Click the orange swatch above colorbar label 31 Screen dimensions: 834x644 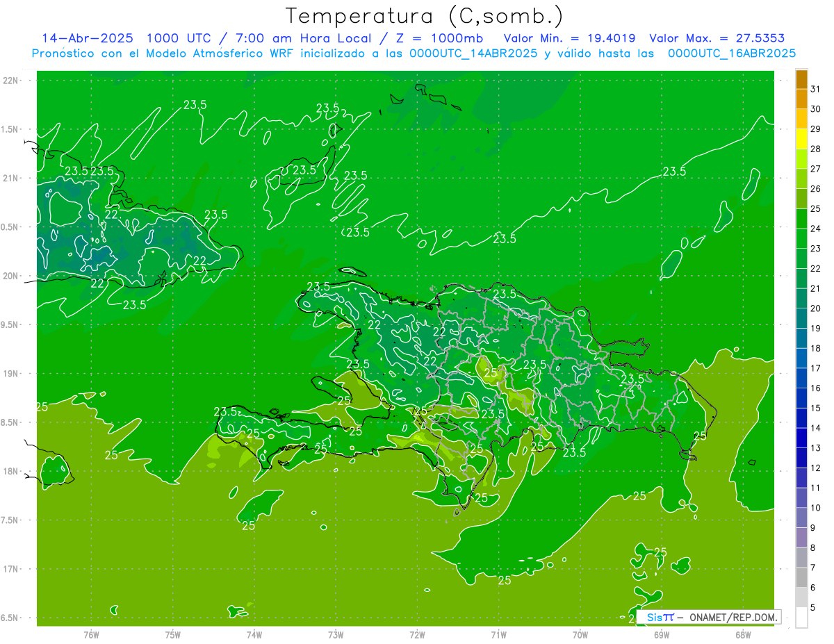click(801, 80)
